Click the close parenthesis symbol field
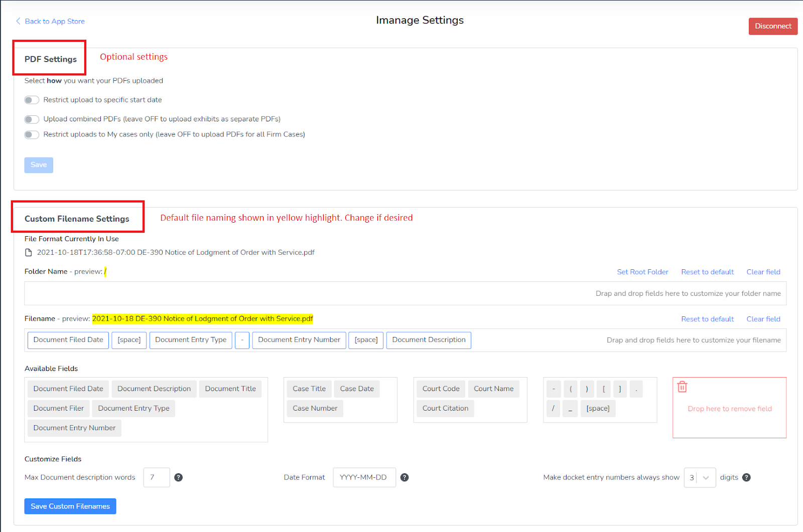The width and height of the screenshot is (803, 532). pyautogui.click(x=587, y=389)
